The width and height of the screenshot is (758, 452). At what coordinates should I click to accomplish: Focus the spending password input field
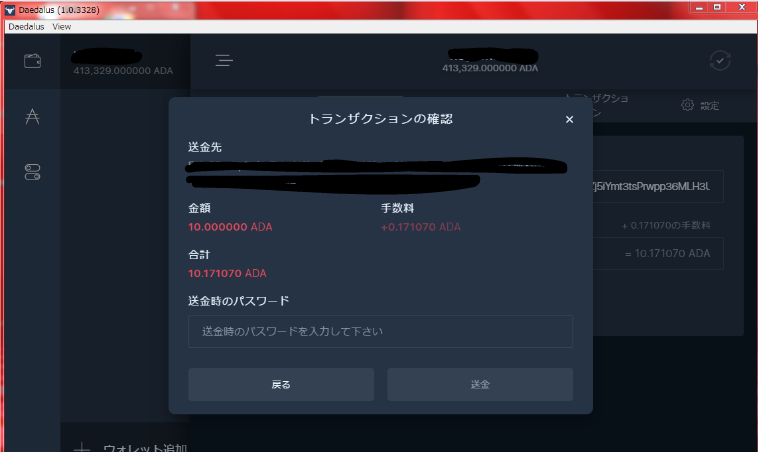pos(380,332)
